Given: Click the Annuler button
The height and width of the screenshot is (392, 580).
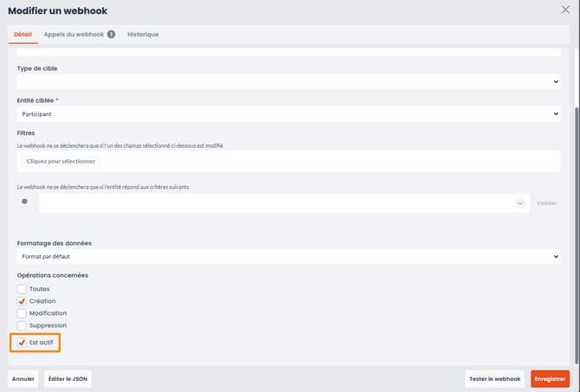Looking at the screenshot, I should click(23, 379).
